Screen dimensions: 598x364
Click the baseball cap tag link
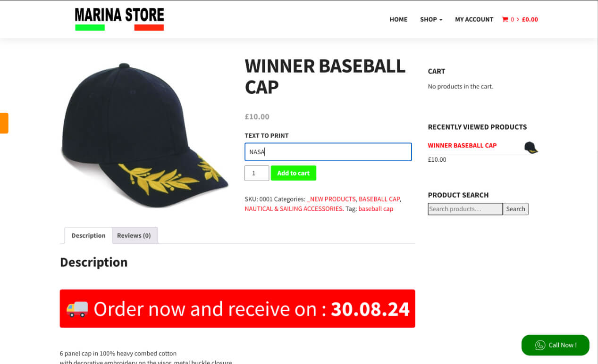(376, 208)
